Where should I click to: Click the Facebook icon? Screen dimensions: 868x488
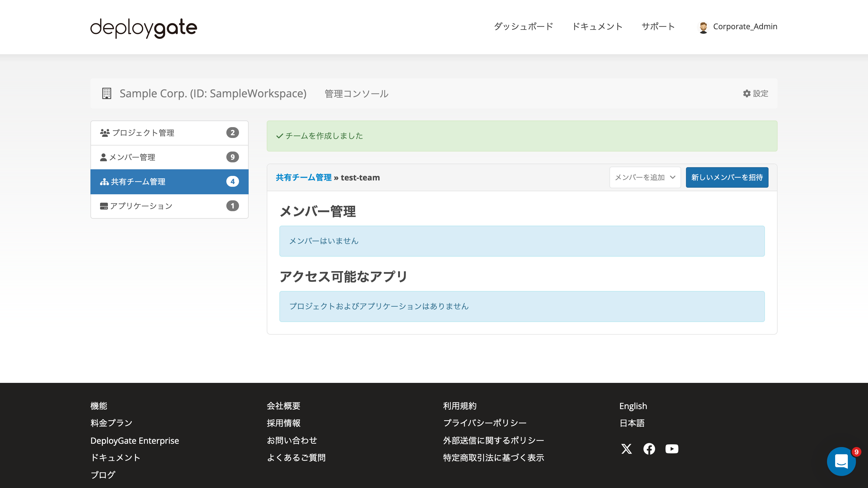(x=649, y=449)
